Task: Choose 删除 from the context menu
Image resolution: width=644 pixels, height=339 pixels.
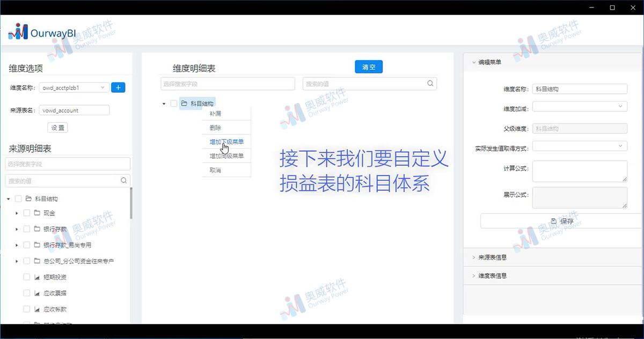Action: [226, 128]
